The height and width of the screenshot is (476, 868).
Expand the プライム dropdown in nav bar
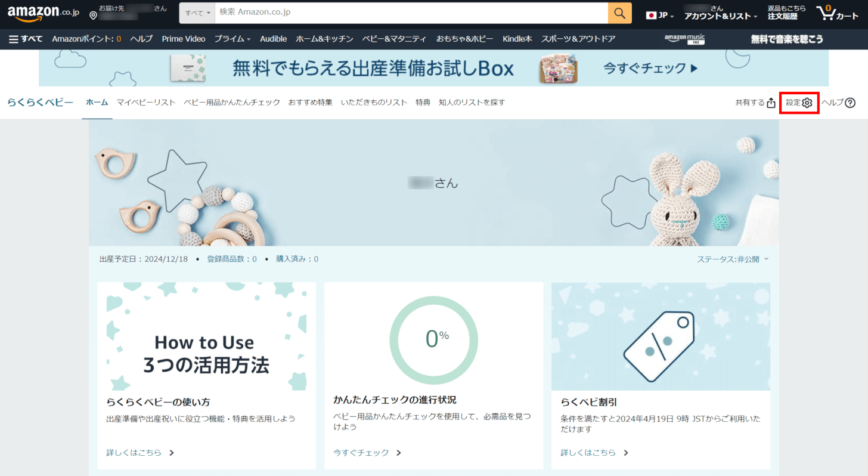(232, 39)
